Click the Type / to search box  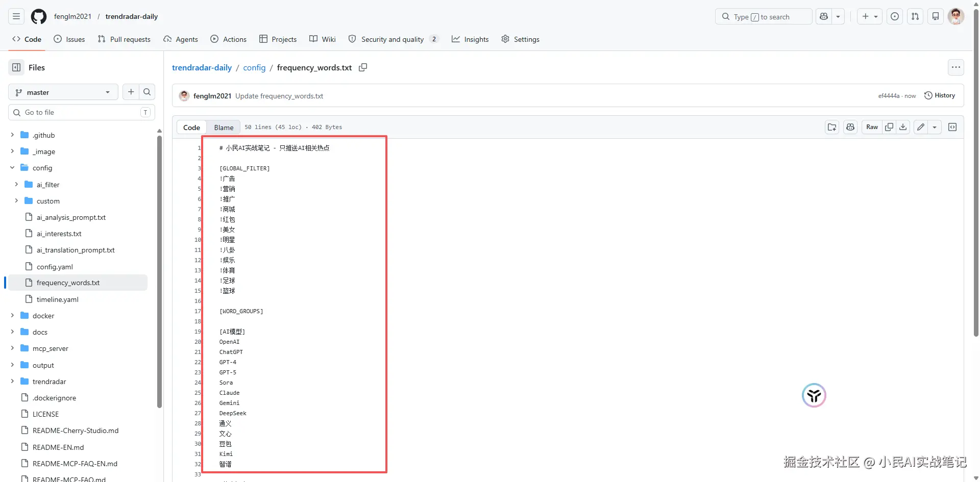click(764, 16)
